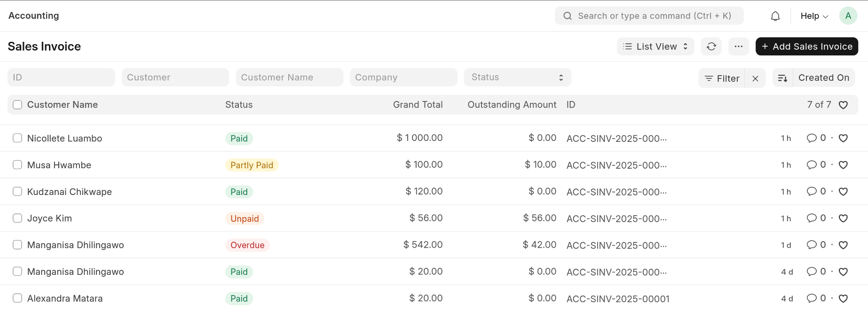Click the Paid badge for Kudzanai Chikwape
The image size is (868, 327).
coord(239,192)
